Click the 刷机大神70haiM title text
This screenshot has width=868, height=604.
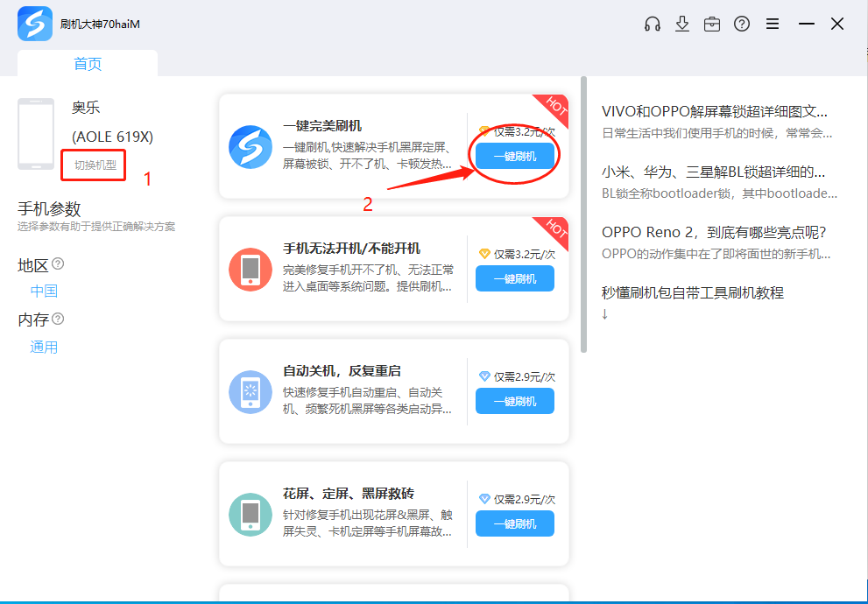(100, 25)
